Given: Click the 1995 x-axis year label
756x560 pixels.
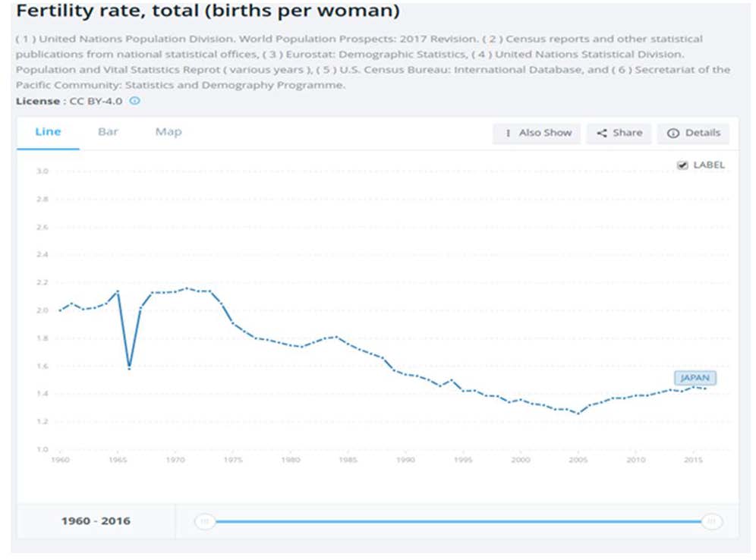Looking at the screenshot, I should coord(463,460).
